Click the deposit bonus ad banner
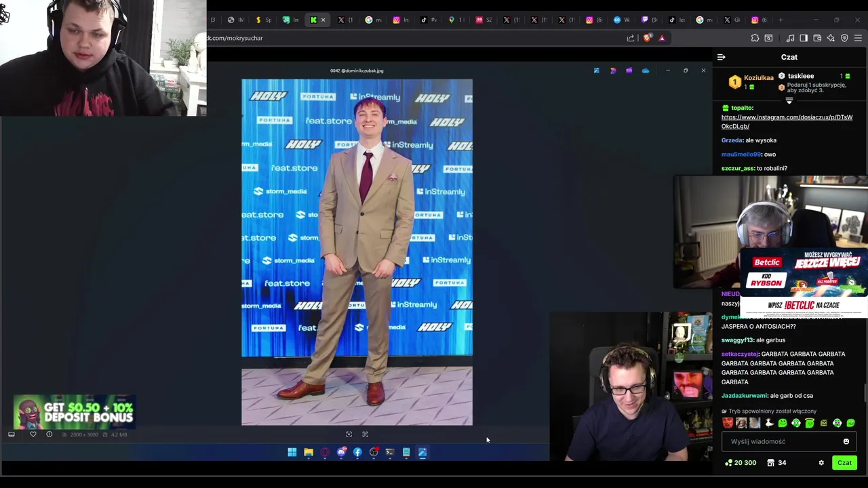 pyautogui.click(x=75, y=413)
